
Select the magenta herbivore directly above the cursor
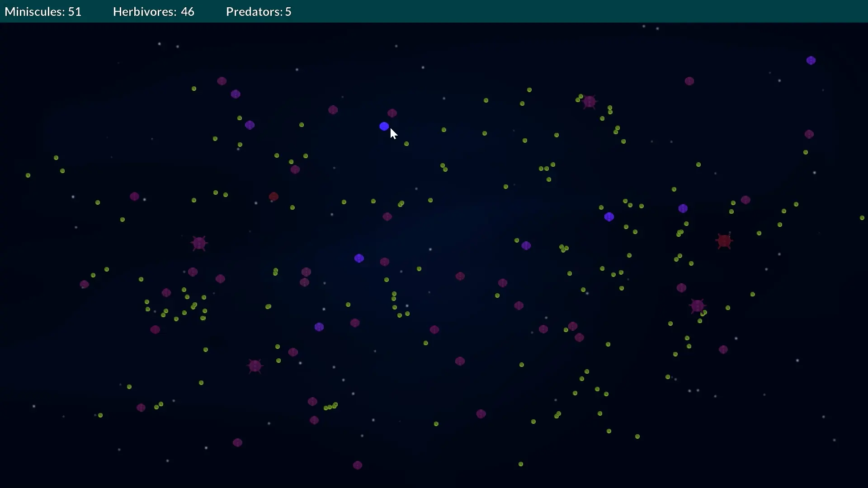click(392, 113)
